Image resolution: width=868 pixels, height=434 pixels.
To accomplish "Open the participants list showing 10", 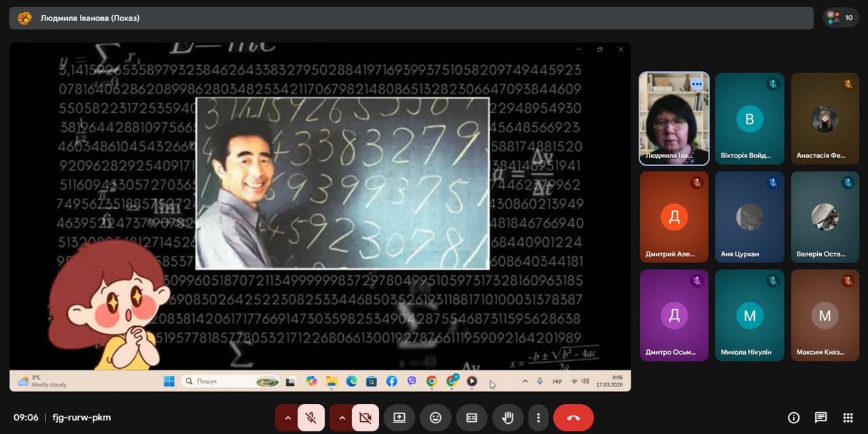I will (x=841, y=18).
